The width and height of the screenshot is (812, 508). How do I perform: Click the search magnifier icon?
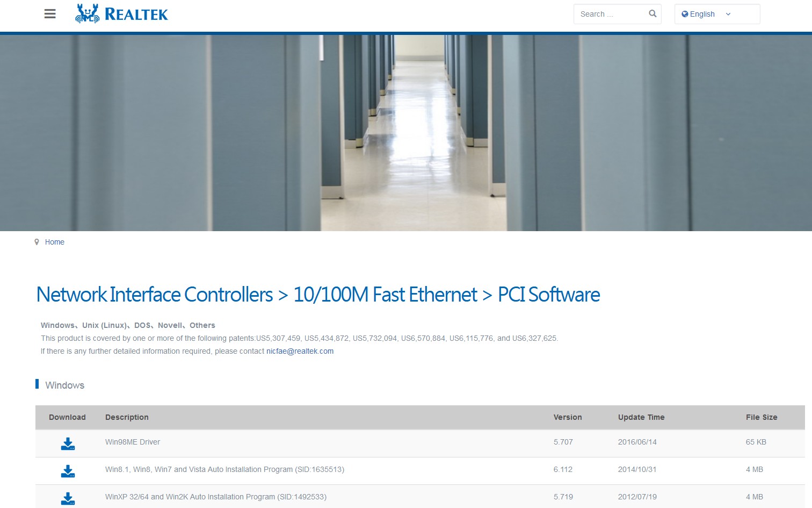653,14
